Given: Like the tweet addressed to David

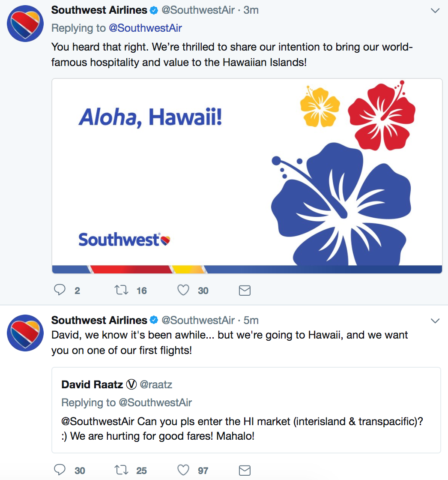Looking at the screenshot, I should pyautogui.click(x=183, y=470).
